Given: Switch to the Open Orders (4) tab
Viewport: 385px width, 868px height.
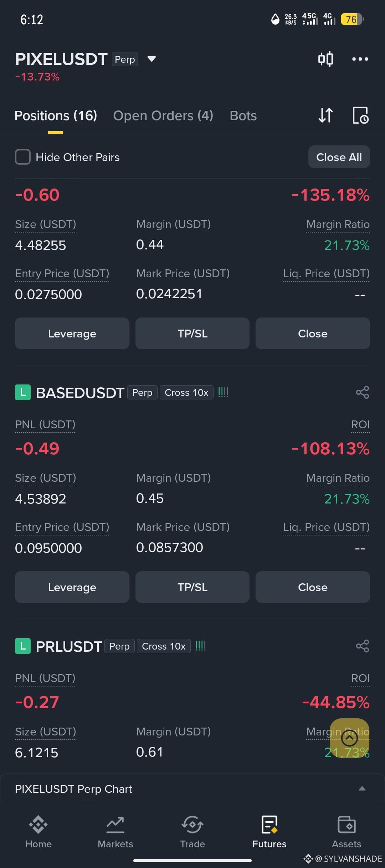Looking at the screenshot, I should tap(163, 116).
